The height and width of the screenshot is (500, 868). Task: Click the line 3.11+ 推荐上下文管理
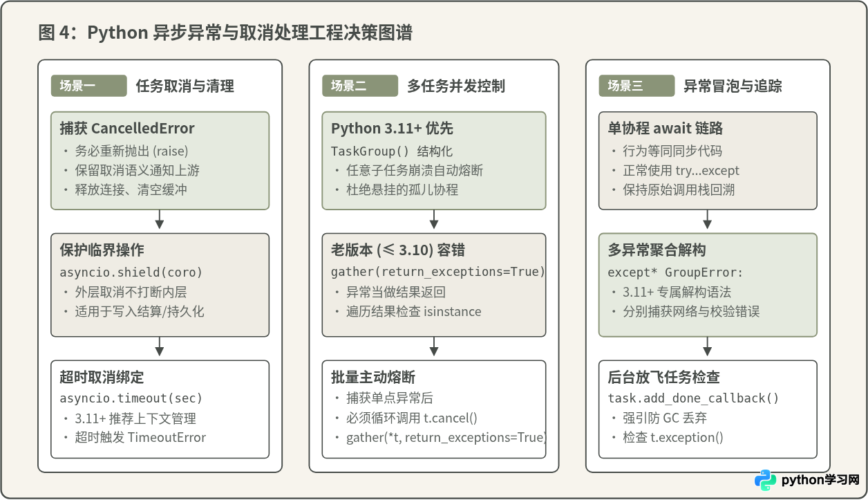click(135, 418)
